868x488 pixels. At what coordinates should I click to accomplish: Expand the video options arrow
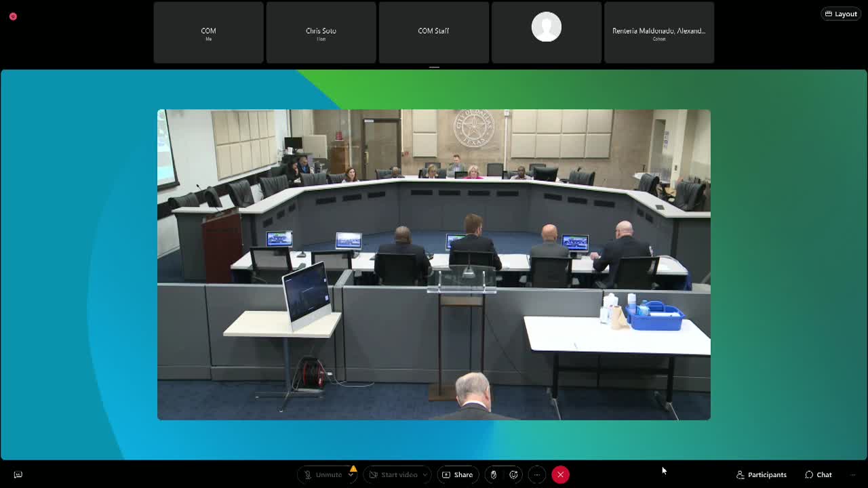pyautogui.click(x=425, y=475)
